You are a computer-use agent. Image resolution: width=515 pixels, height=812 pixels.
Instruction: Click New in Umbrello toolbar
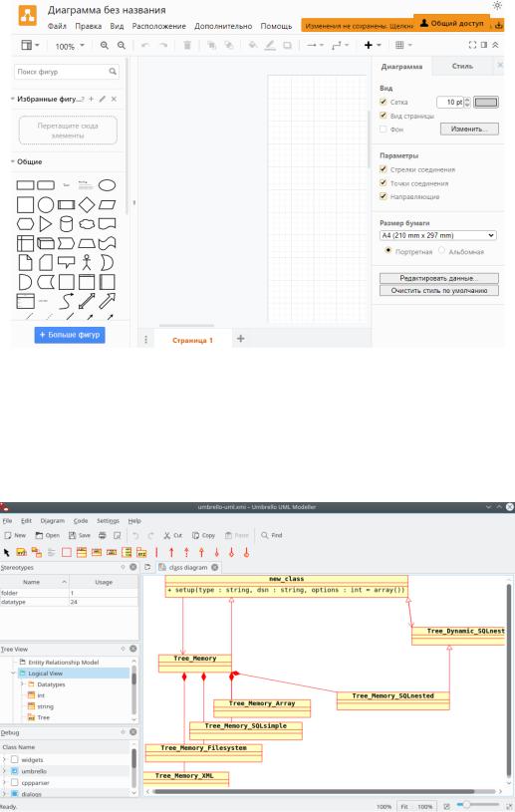[15, 535]
